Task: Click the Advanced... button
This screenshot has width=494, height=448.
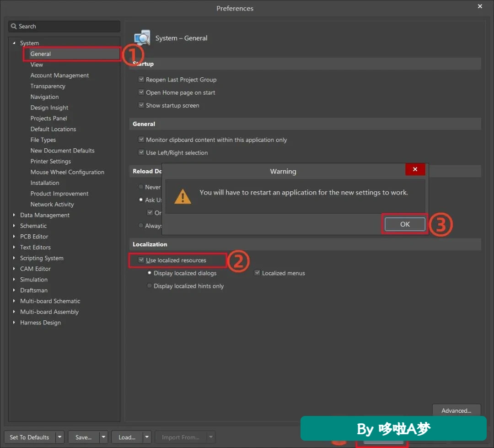Action: click(456, 410)
